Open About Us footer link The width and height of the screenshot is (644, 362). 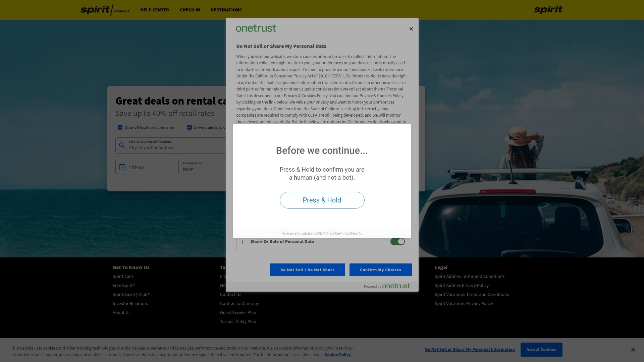(121, 313)
